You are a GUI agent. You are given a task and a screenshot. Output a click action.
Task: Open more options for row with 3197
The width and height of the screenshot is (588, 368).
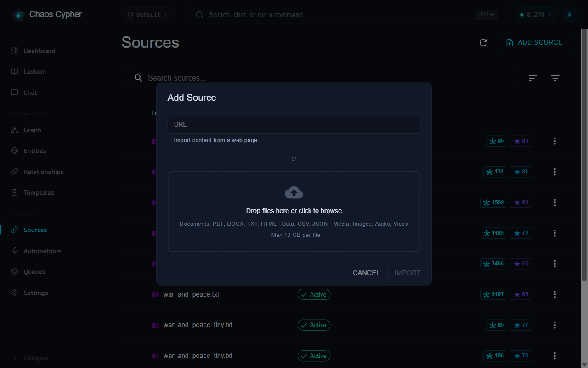point(555,294)
